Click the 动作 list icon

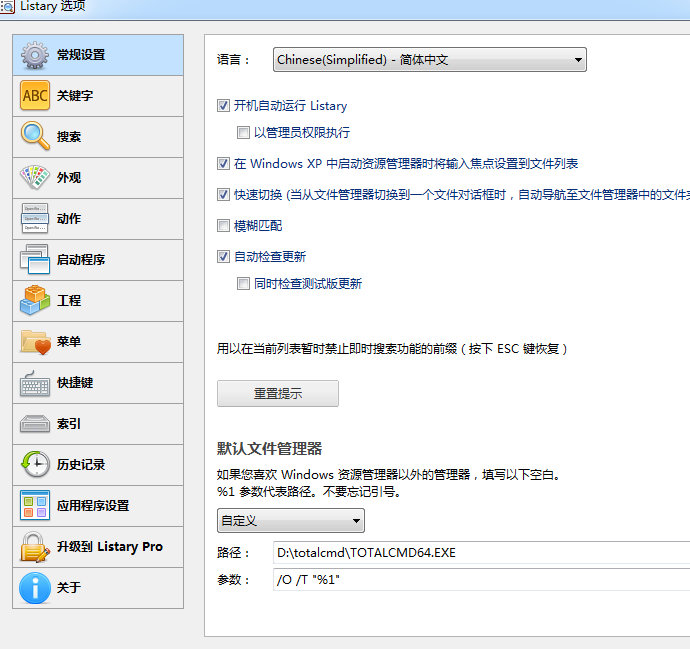[x=35, y=218]
